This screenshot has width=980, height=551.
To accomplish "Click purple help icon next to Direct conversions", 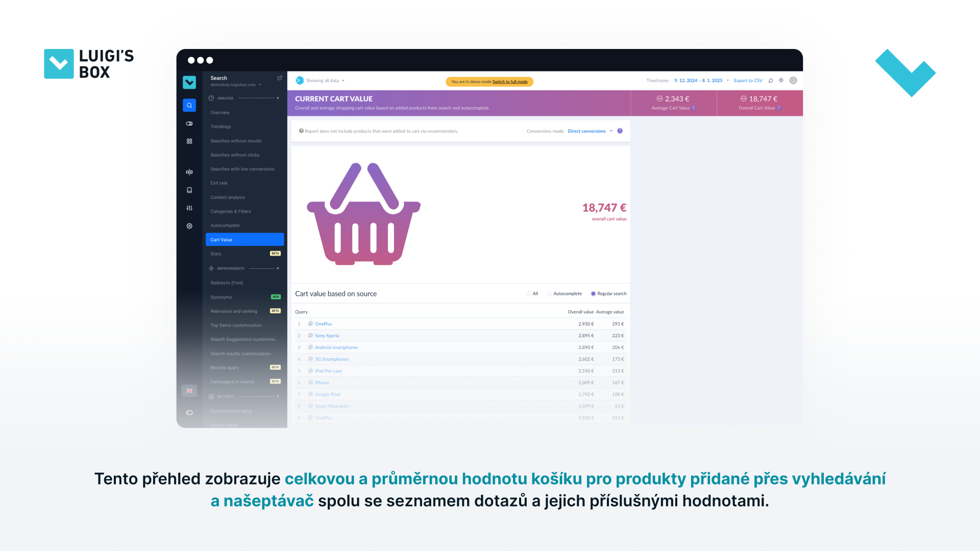I will click(620, 131).
